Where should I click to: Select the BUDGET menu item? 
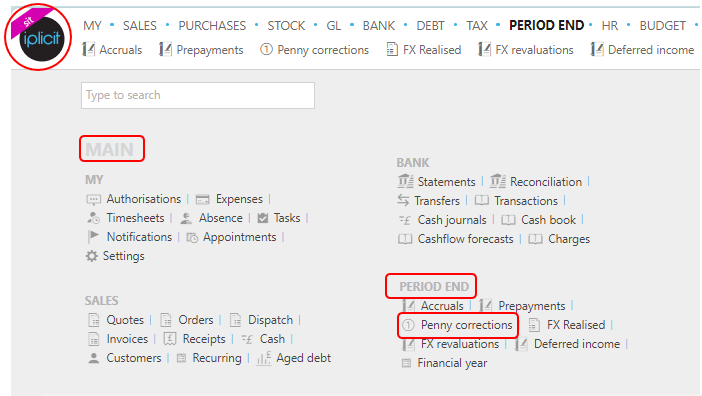pos(663,26)
